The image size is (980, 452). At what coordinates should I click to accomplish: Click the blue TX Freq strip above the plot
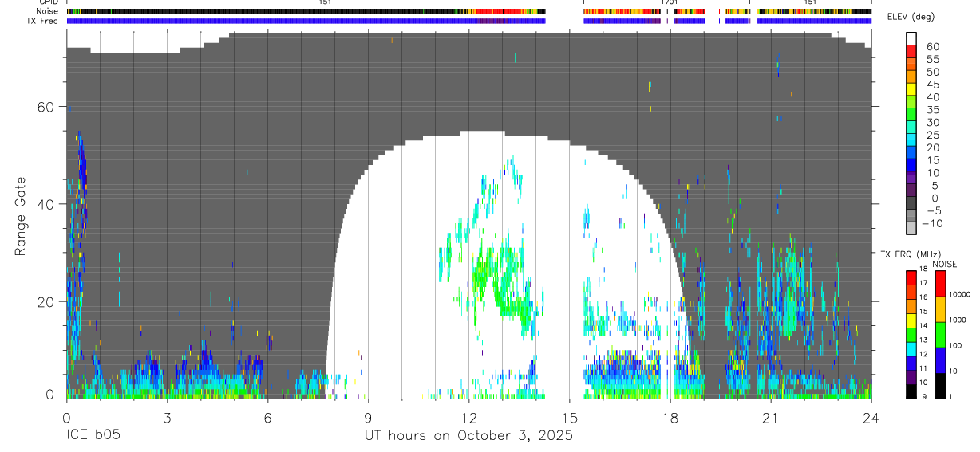click(468, 21)
